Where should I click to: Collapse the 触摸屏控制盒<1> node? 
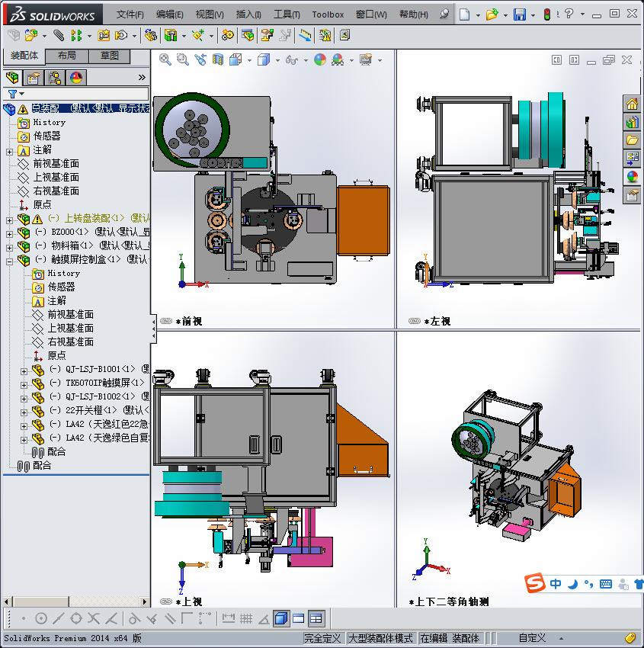[9, 261]
